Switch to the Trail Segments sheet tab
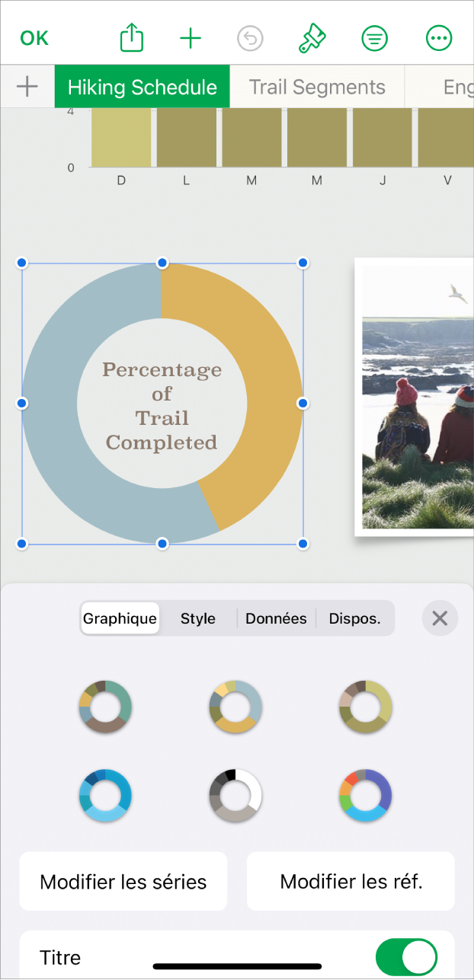 click(x=317, y=87)
